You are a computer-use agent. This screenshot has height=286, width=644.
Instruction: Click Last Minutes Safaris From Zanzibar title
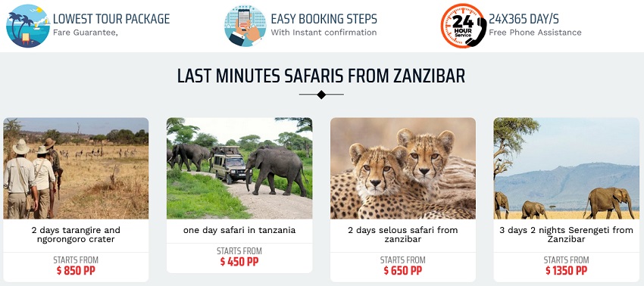(321, 76)
